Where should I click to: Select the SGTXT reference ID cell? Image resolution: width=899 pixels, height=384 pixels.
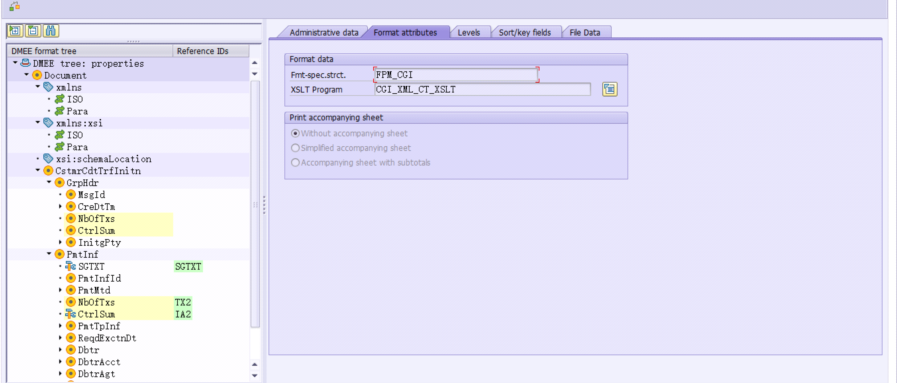(188, 266)
